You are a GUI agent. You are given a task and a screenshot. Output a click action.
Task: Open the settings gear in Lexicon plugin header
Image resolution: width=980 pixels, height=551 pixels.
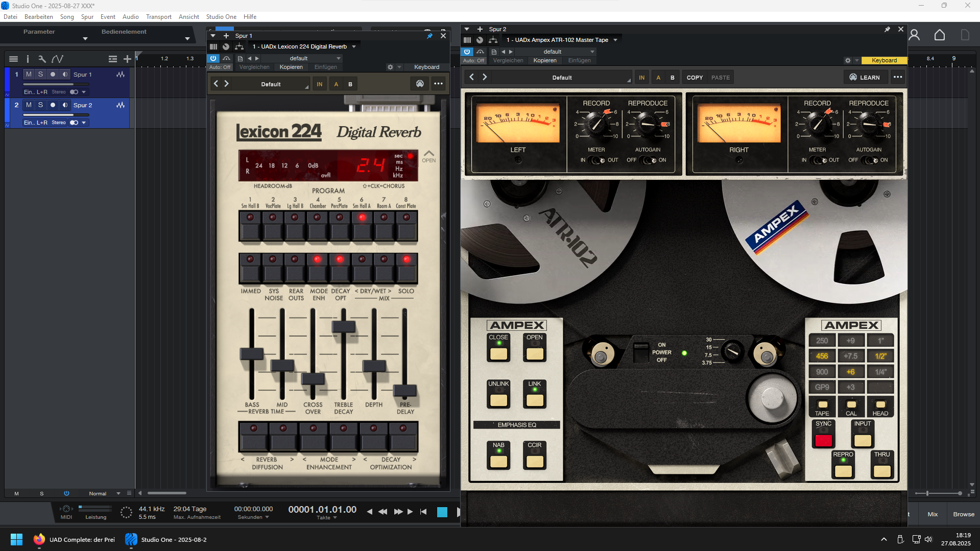point(390,67)
